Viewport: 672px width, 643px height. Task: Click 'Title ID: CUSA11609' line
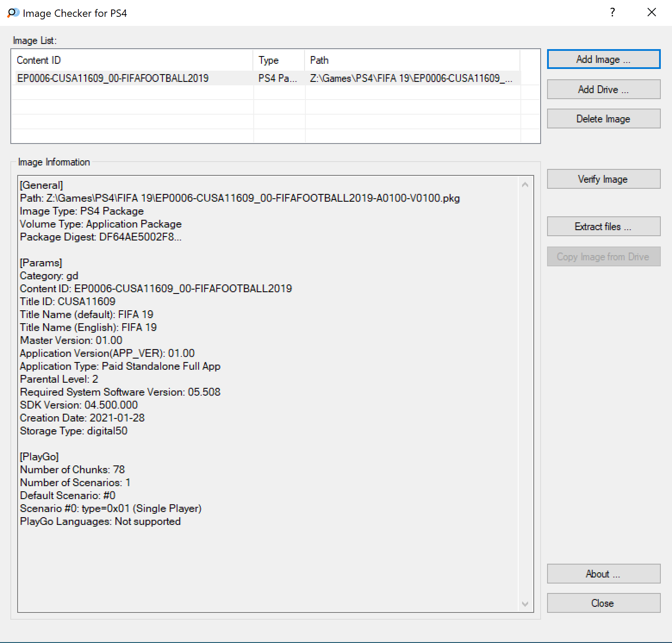[68, 302]
